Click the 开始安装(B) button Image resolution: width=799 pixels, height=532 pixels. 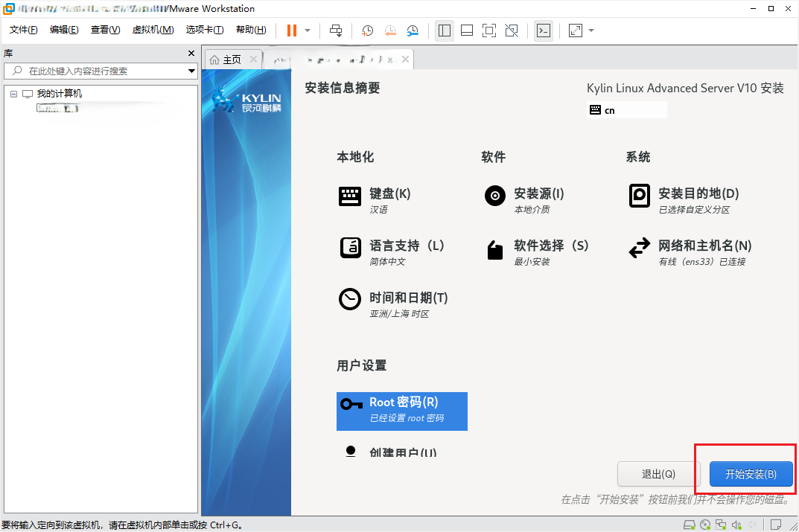751,475
